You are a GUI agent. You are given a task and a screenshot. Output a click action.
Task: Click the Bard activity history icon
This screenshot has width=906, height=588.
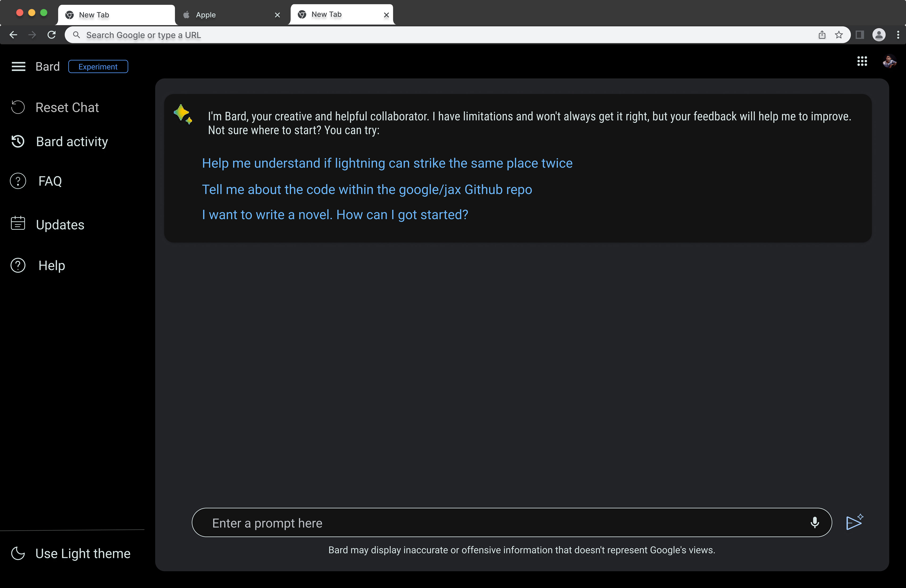click(18, 141)
